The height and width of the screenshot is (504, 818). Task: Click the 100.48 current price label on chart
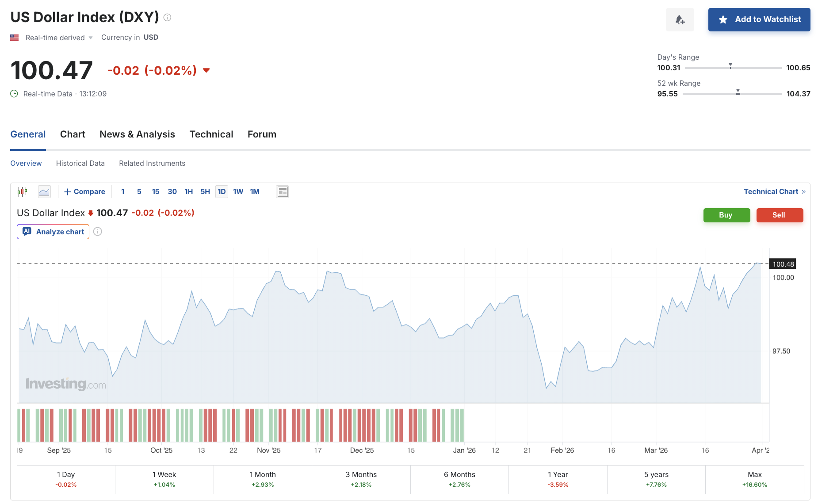point(783,264)
